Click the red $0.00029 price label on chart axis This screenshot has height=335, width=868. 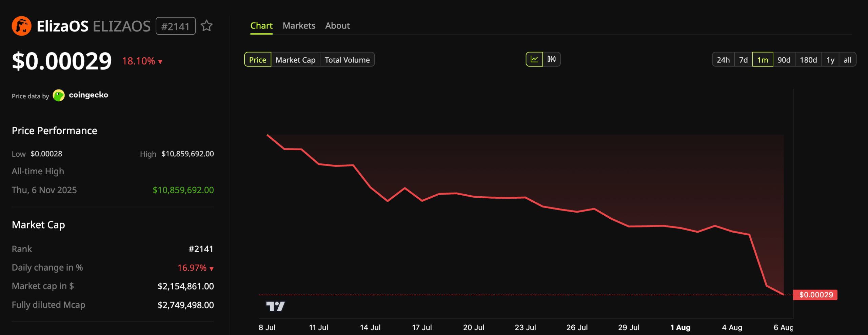point(815,295)
